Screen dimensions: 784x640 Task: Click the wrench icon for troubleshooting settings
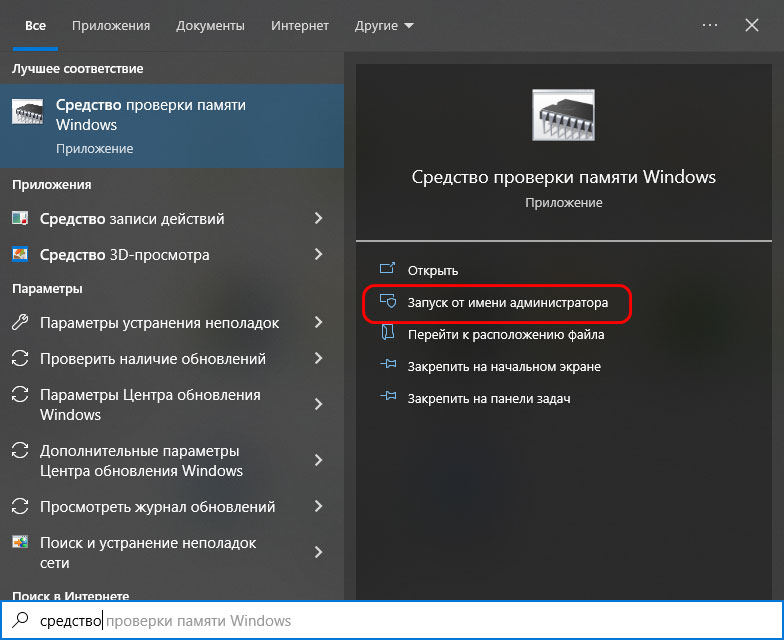pyautogui.click(x=20, y=322)
